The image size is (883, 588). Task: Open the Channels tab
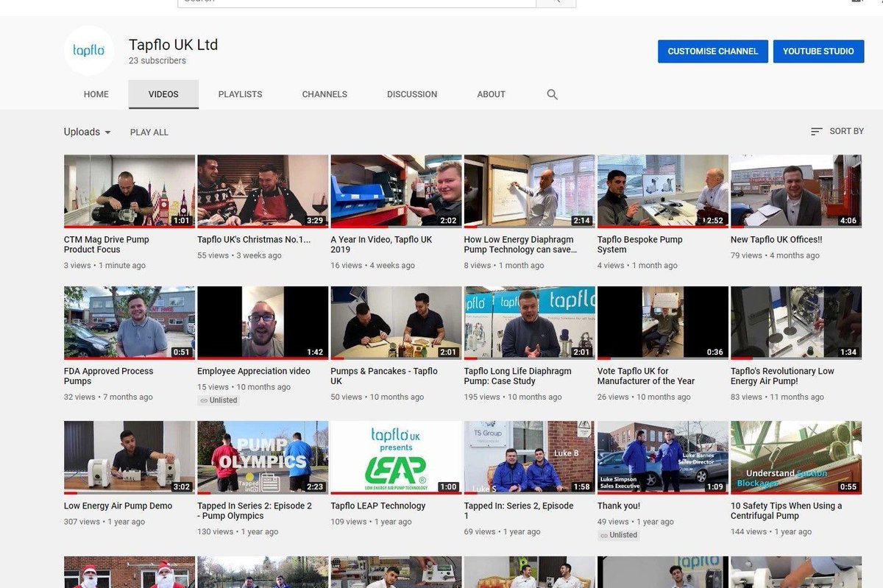click(325, 94)
